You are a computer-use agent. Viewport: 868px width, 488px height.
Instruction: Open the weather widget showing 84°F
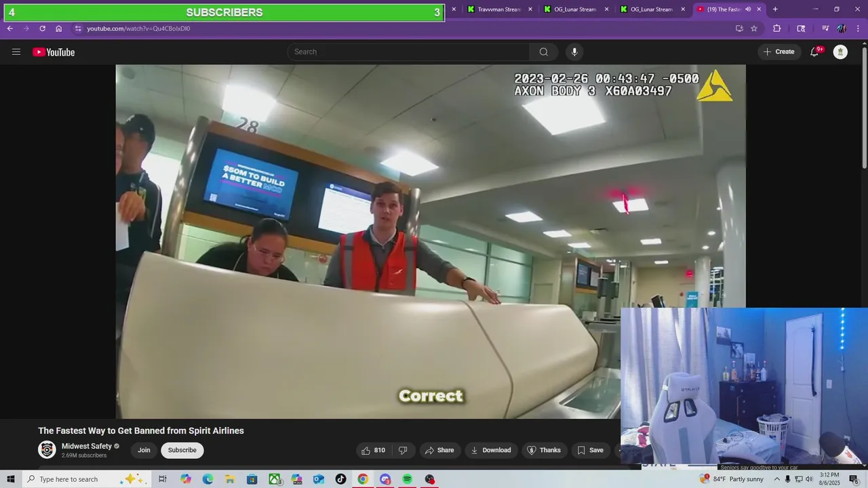[732, 479]
